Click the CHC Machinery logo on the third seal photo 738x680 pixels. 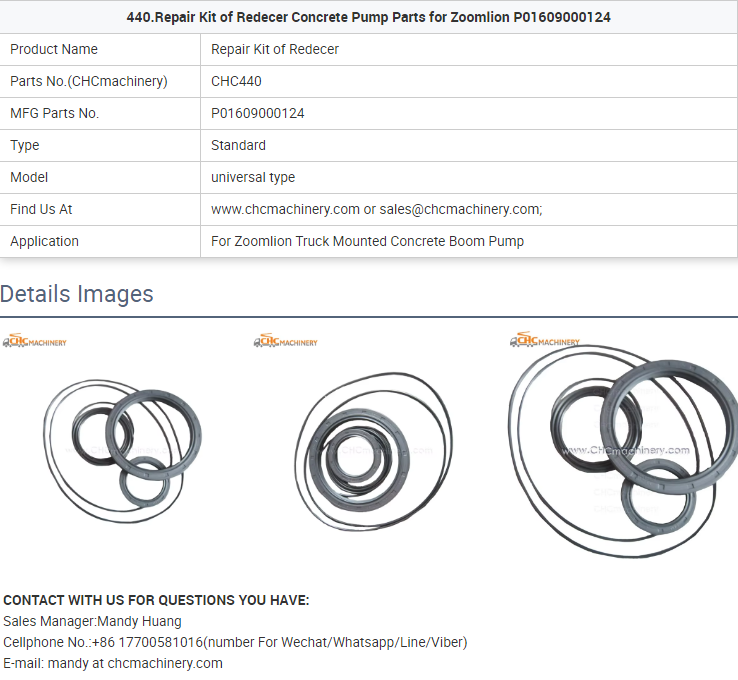point(545,341)
